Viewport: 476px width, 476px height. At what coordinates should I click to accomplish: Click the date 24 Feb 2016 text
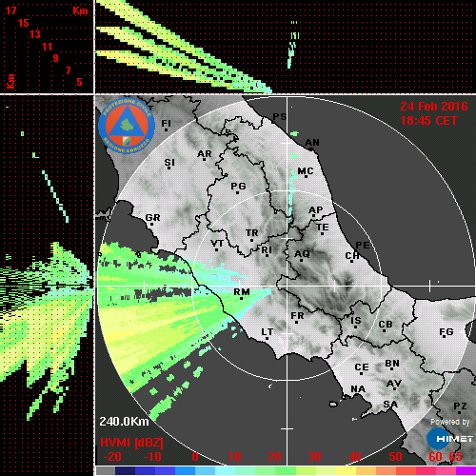coord(434,107)
